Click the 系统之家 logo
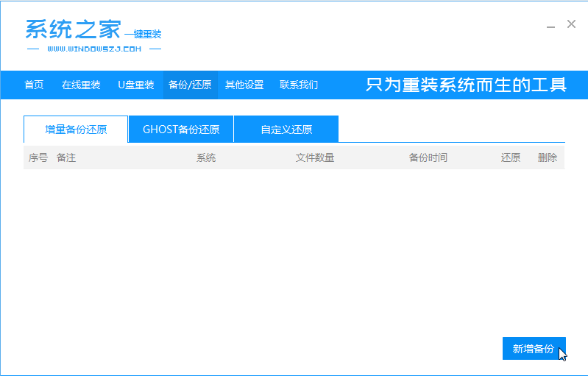 pyautogui.click(x=93, y=35)
